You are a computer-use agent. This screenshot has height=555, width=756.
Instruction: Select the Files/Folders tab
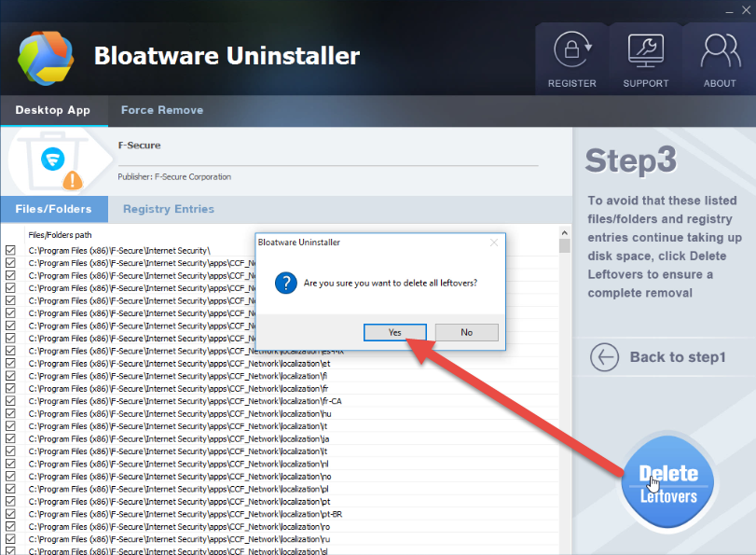[x=54, y=209]
